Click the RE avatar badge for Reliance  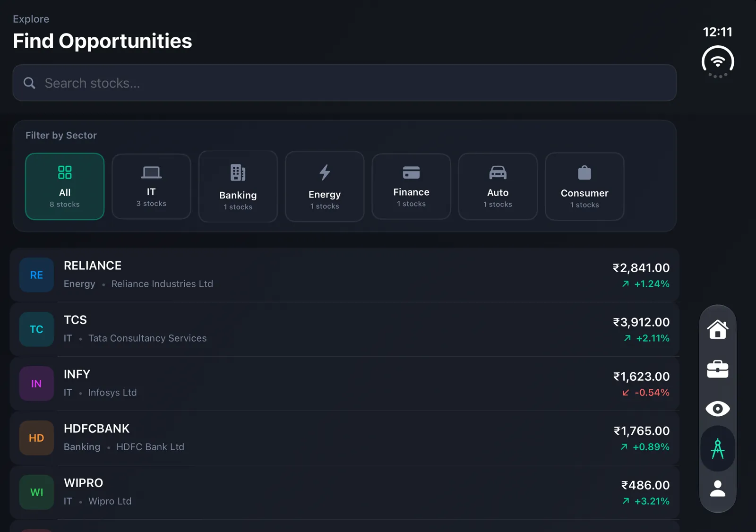pos(36,275)
